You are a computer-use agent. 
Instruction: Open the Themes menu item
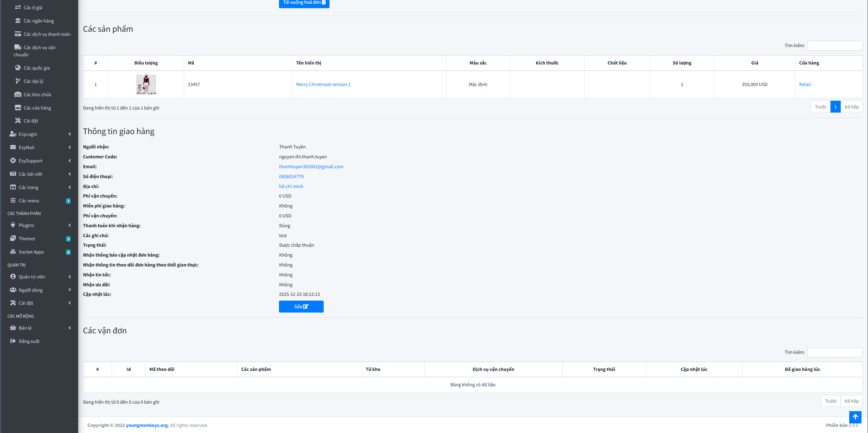(x=27, y=239)
